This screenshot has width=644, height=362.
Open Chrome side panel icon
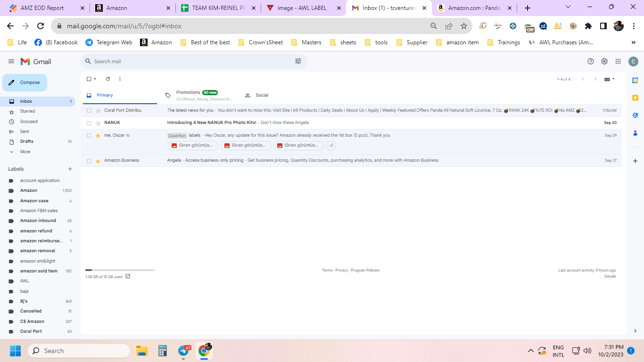[603, 26]
